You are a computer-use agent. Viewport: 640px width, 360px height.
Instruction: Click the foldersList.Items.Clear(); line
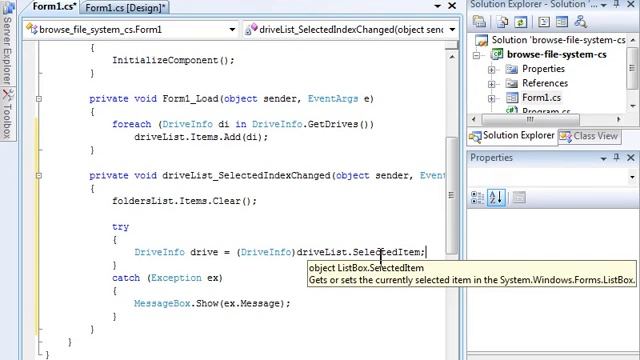[x=184, y=201]
